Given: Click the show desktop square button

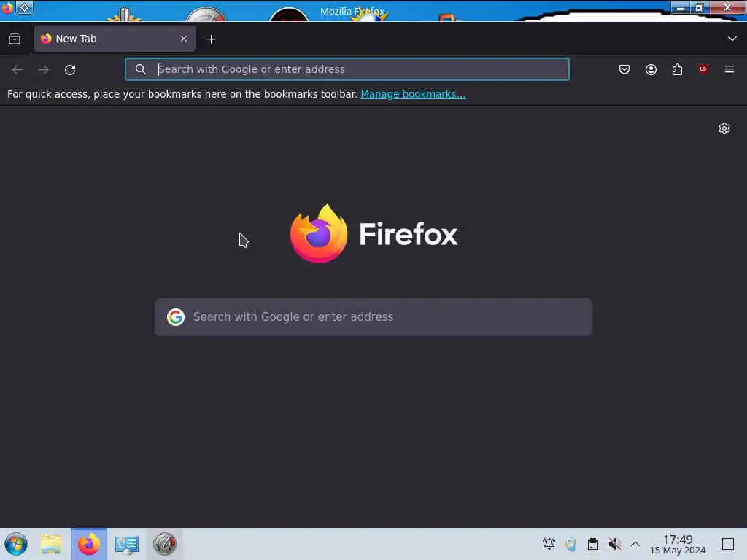Looking at the screenshot, I should click(x=728, y=544).
